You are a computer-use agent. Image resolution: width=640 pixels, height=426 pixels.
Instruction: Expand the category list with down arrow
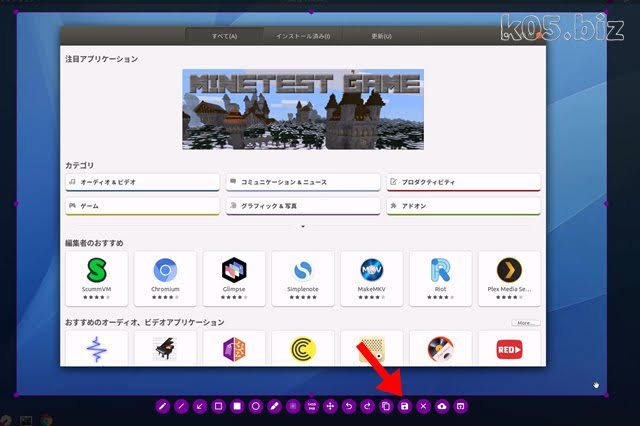(303, 226)
